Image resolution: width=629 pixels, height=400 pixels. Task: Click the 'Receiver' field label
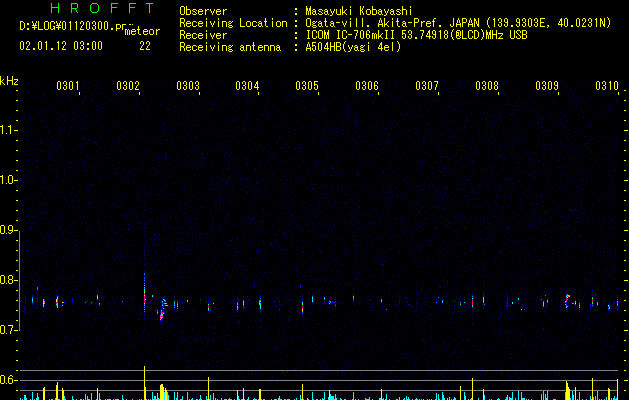pyautogui.click(x=203, y=35)
